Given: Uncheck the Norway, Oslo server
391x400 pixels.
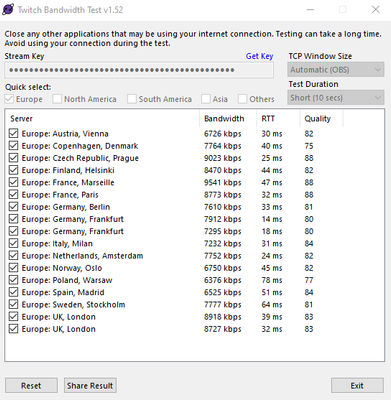Looking at the screenshot, I should click(x=13, y=268).
